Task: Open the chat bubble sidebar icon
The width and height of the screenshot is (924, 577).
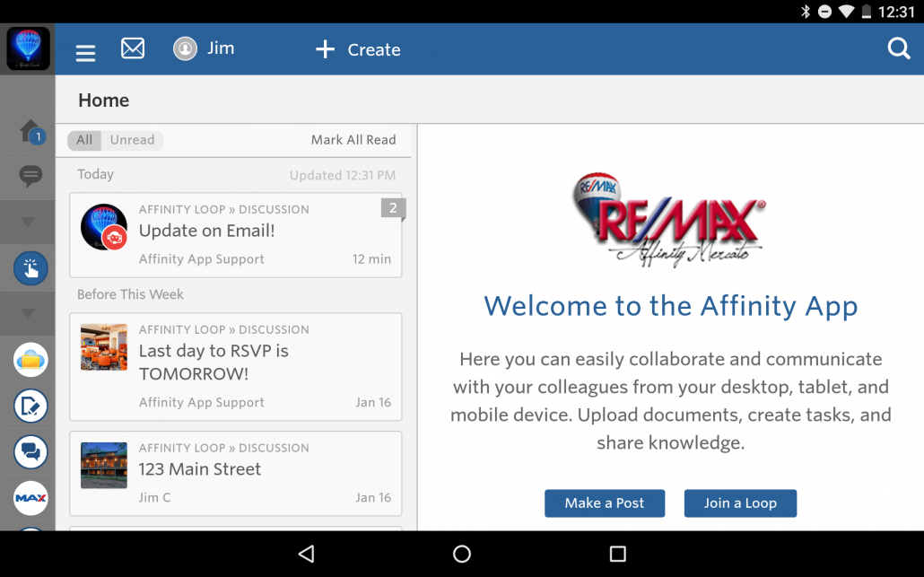Action: pyautogui.click(x=31, y=176)
